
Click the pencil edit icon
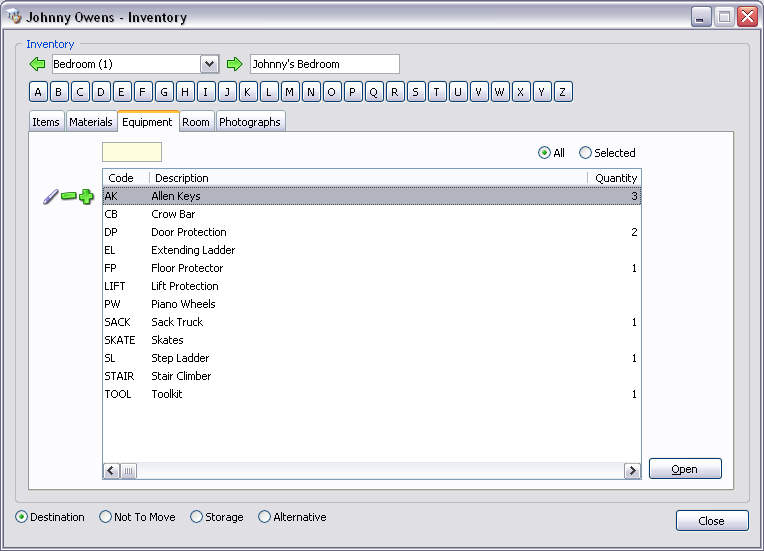pos(50,197)
